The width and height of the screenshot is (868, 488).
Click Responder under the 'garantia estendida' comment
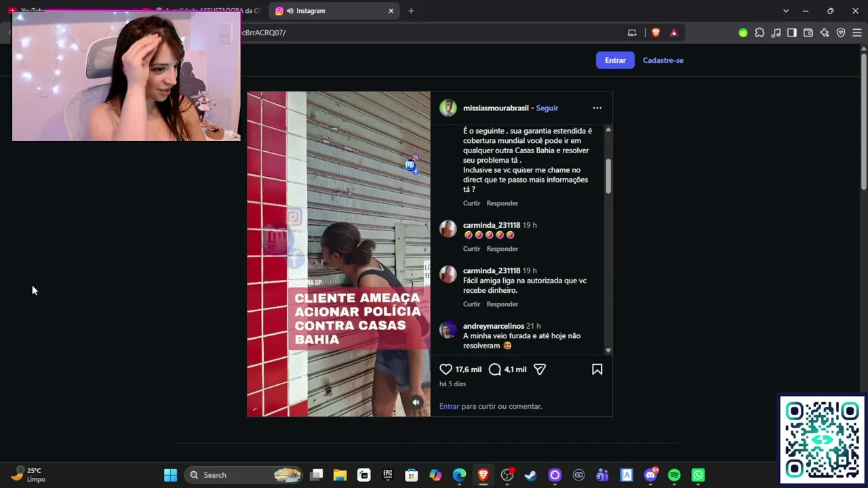pyautogui.click(x=502, y=203)
